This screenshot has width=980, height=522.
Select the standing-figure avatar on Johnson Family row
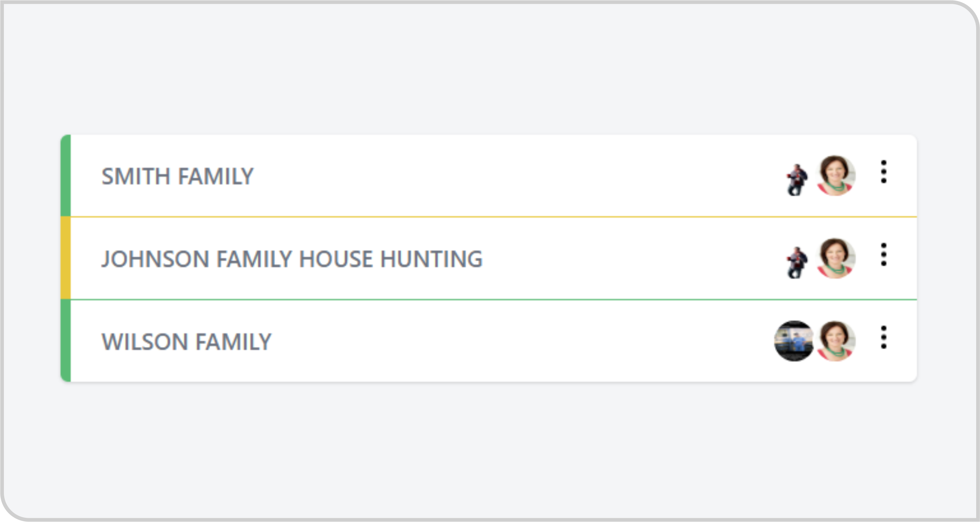click(x=796, y=263)
